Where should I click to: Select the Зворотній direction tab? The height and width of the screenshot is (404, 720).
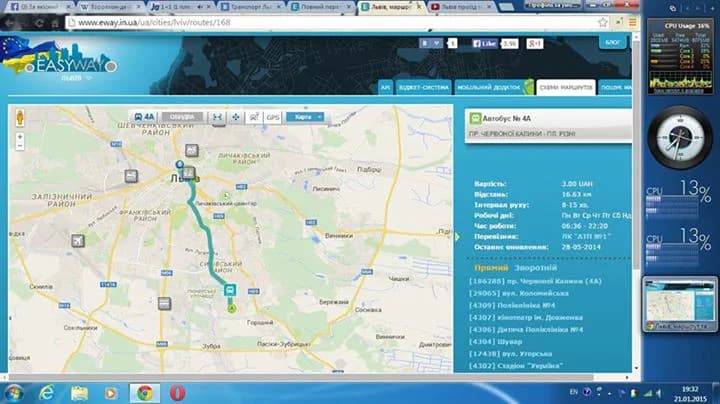535,268
